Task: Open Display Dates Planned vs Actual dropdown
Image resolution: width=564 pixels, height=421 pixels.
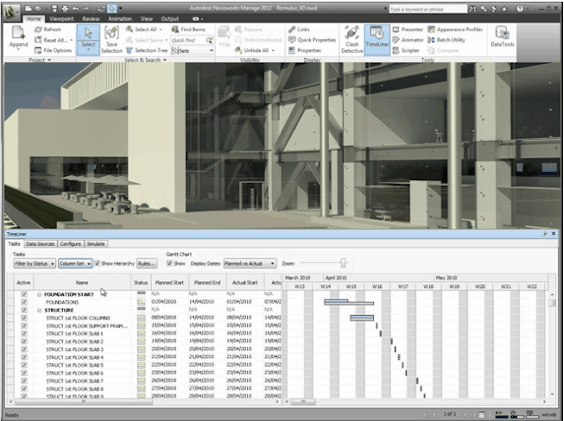Action: 250,264
